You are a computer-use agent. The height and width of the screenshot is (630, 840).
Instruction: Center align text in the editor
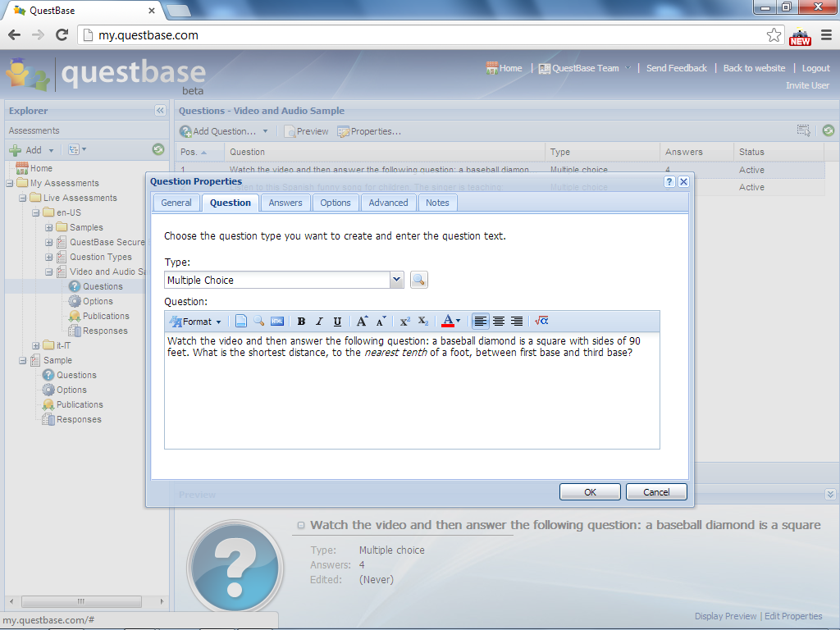[499, 322]
